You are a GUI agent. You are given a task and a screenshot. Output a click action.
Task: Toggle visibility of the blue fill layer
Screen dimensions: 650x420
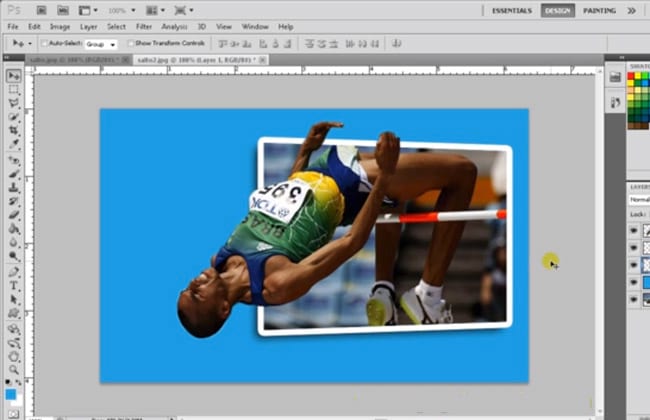[633, 282]
